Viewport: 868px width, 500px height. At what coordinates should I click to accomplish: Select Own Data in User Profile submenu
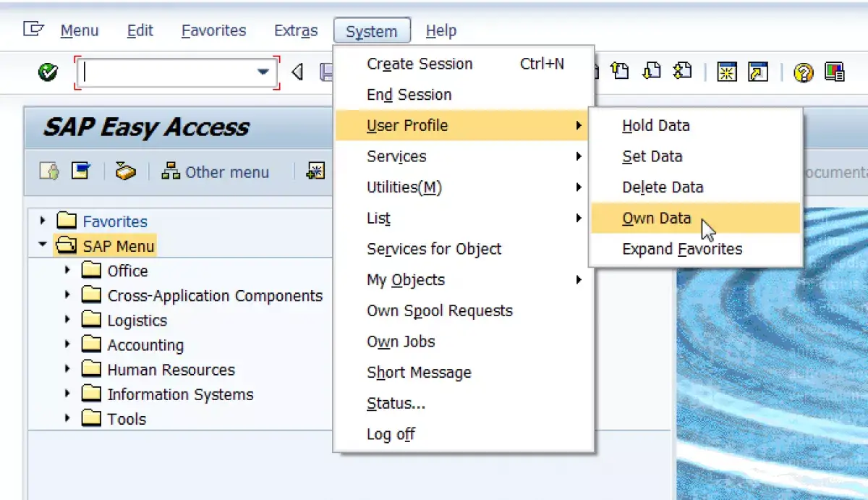696,219
